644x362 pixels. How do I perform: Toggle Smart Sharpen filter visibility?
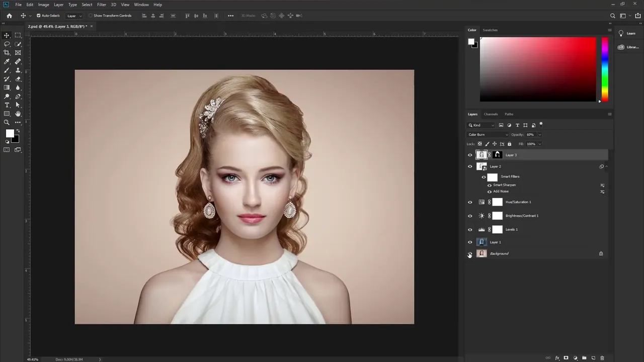tap(490, 185)
